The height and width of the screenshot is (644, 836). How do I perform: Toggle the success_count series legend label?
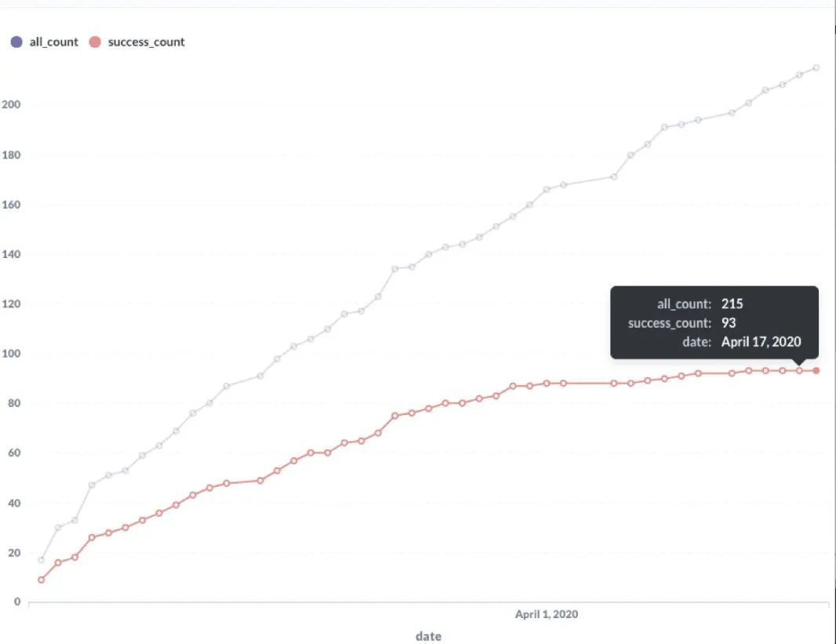(x=146, y=42)
